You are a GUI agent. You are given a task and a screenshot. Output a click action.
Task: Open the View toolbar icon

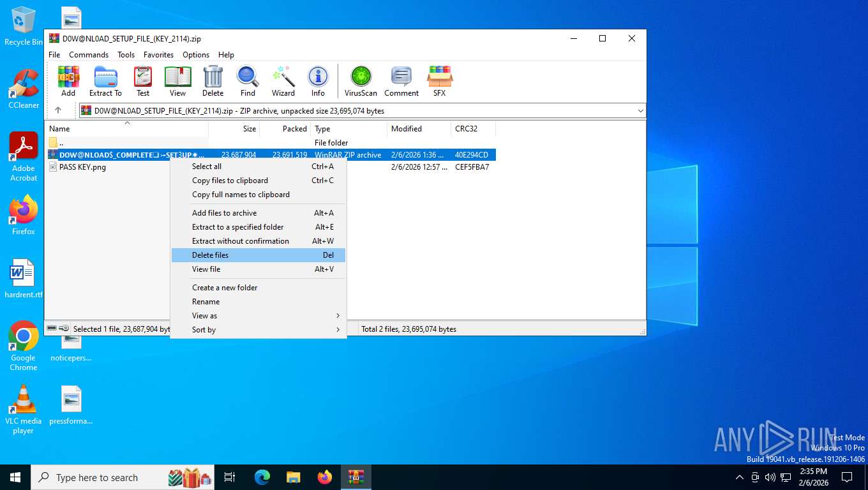point(177,81)
